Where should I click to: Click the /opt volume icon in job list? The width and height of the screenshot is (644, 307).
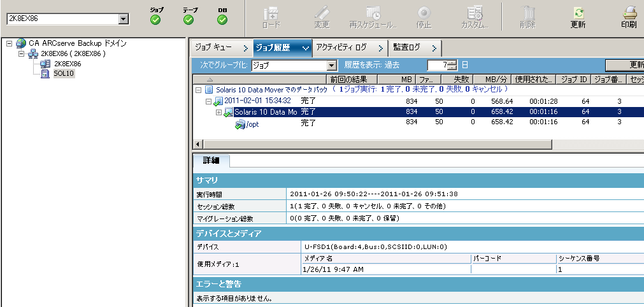coord(240,125)
